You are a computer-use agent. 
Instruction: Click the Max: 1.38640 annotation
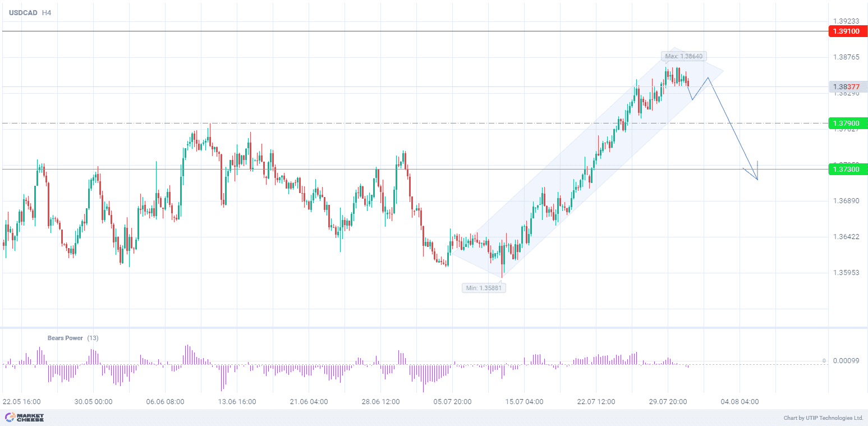tap(683, 56)
